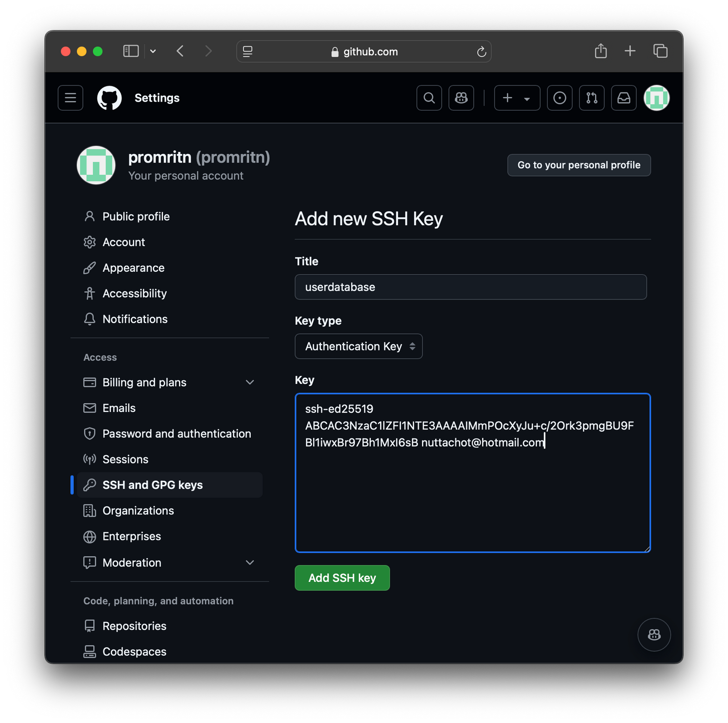
Task: Click the Title field showing userdatabase
Action: point(470,287)
